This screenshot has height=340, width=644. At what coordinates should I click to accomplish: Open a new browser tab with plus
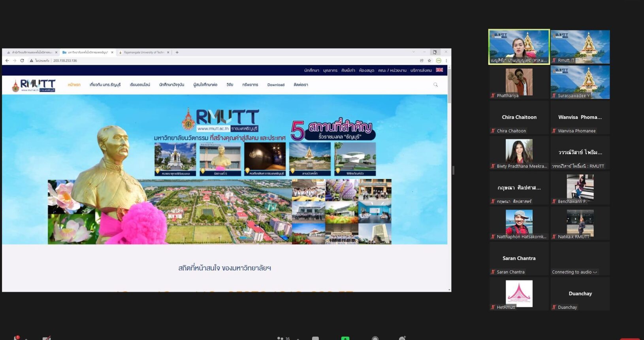pyautogui.click(x=177, y=52)
